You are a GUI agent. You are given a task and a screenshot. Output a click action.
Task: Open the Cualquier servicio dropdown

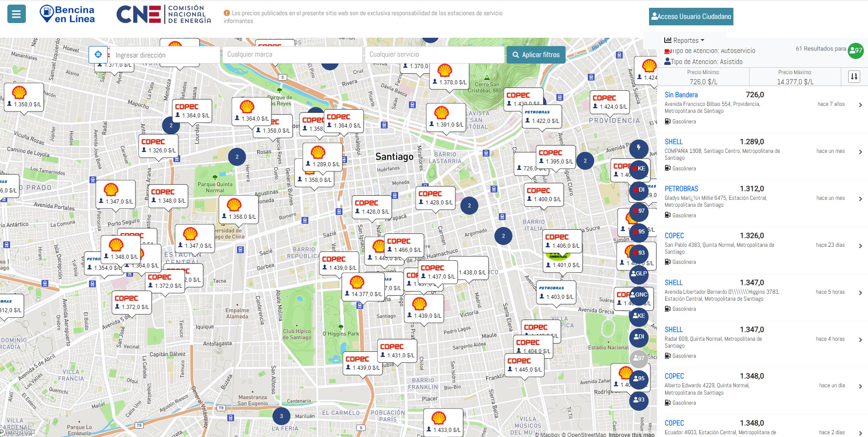point(434,55)
